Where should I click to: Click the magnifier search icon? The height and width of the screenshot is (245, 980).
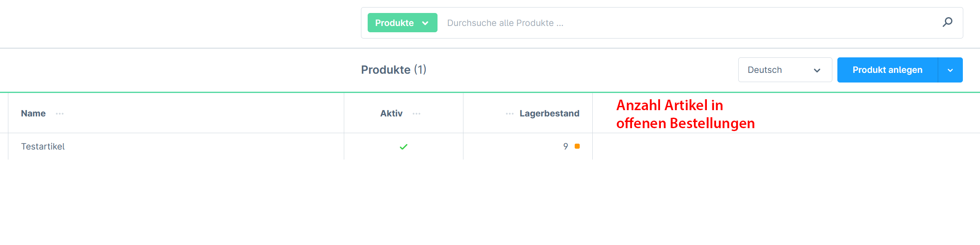(947, 22)
